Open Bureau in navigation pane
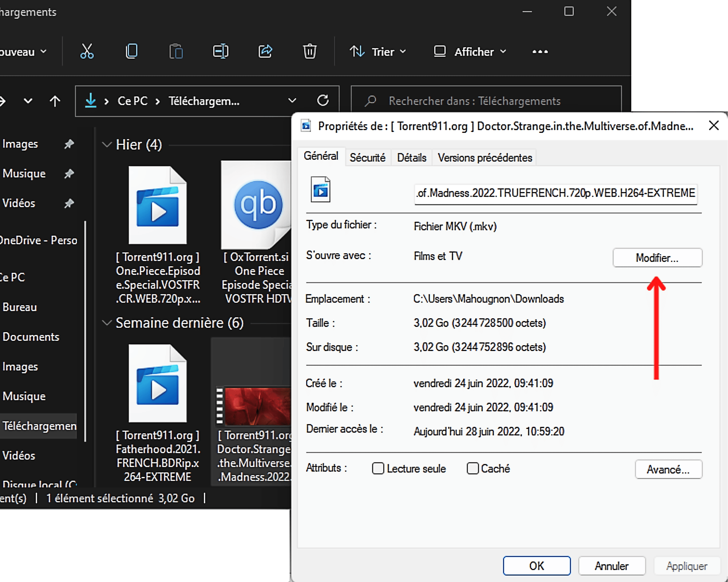 coord(20,307)
